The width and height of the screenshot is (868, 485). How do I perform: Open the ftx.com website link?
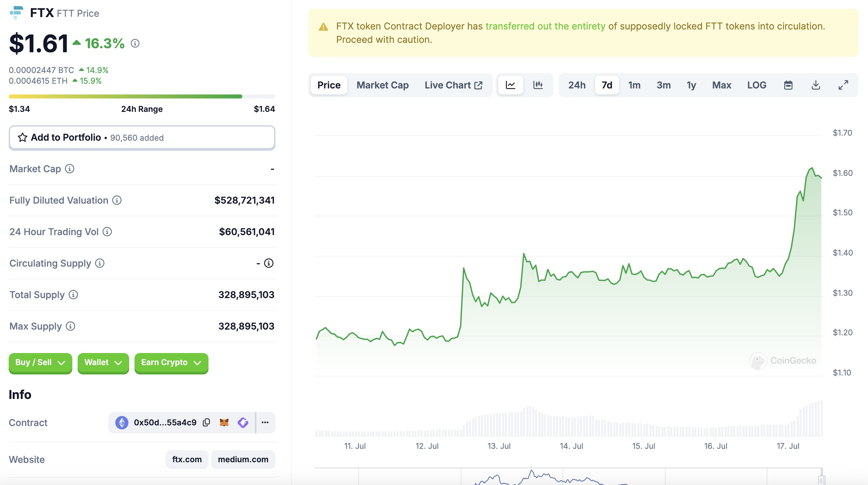pos(187,459)
